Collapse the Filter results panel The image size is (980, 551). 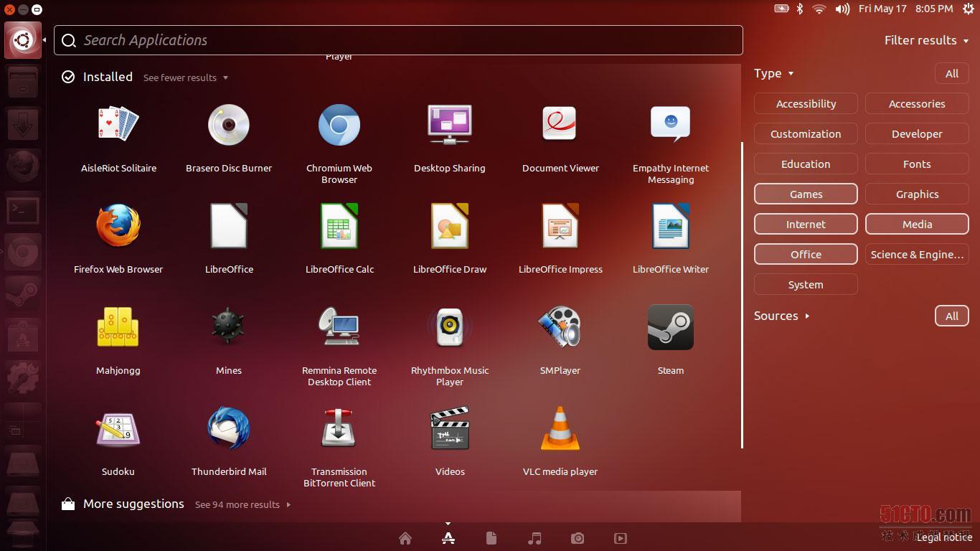click(x=926, y=40)
